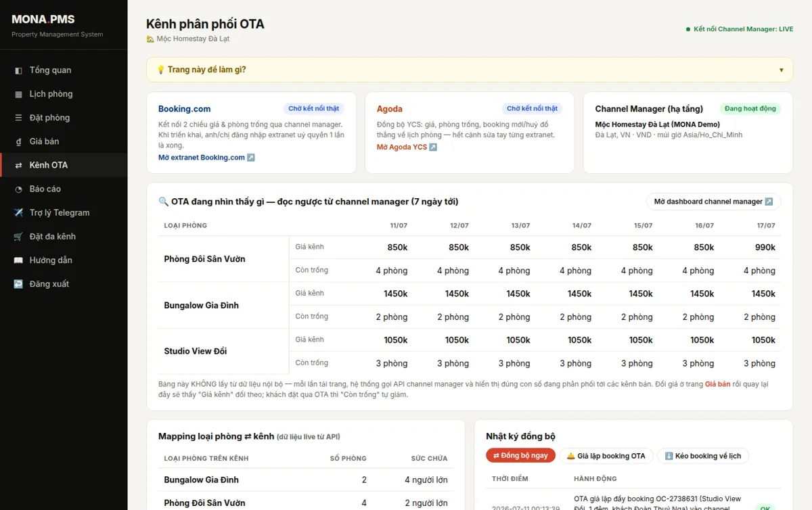The image size is (812, 510).
Task: Click the Tổng quan sidebar icon
Action: [x=18, y=70]
